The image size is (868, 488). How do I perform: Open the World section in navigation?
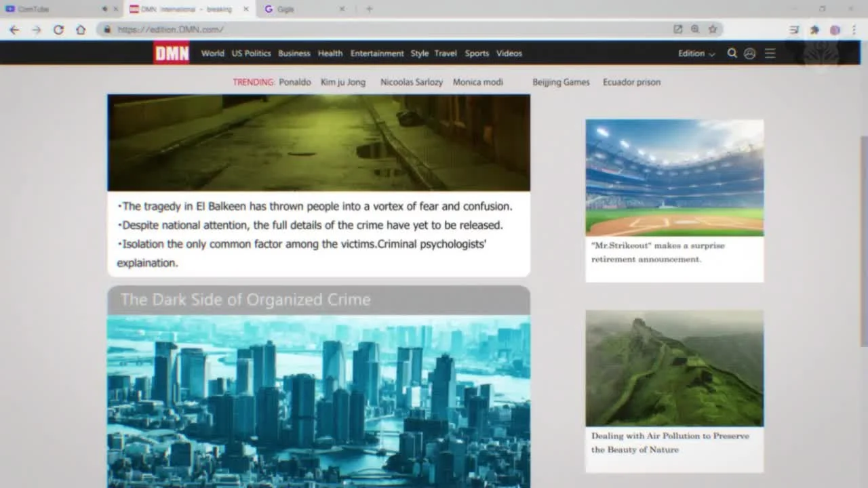click(212, 54)
